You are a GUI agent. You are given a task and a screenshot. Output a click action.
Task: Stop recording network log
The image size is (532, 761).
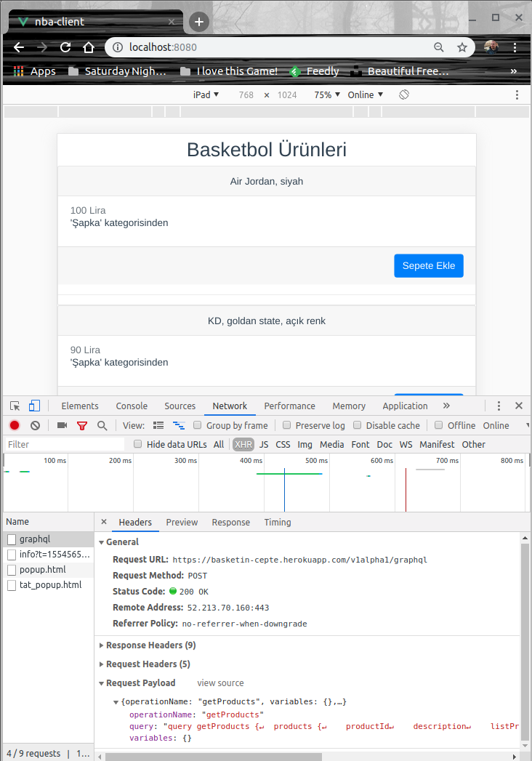click(15, 425)
